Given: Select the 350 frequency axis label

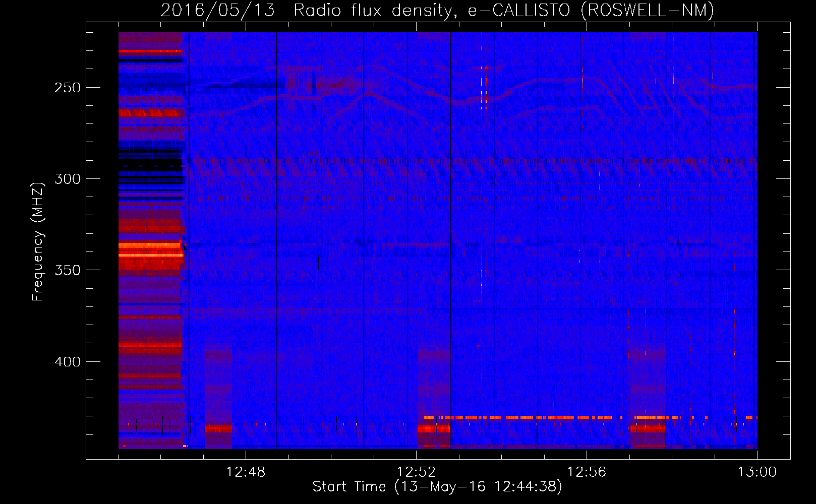Looking at the screenshot, I should click(68, 270).
